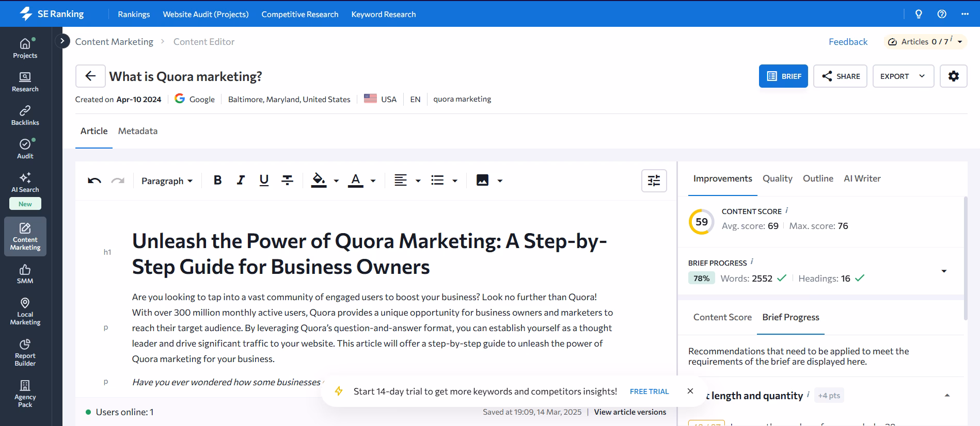Toggle strikethrough text formatting

tap(287, 181)
